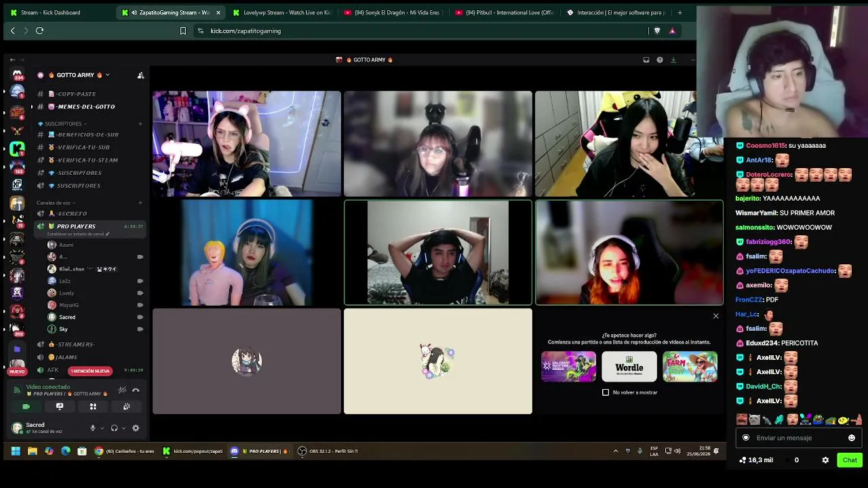Open the Windows Start menu
The image size is (868, 488).
click(x=15, y=451)
